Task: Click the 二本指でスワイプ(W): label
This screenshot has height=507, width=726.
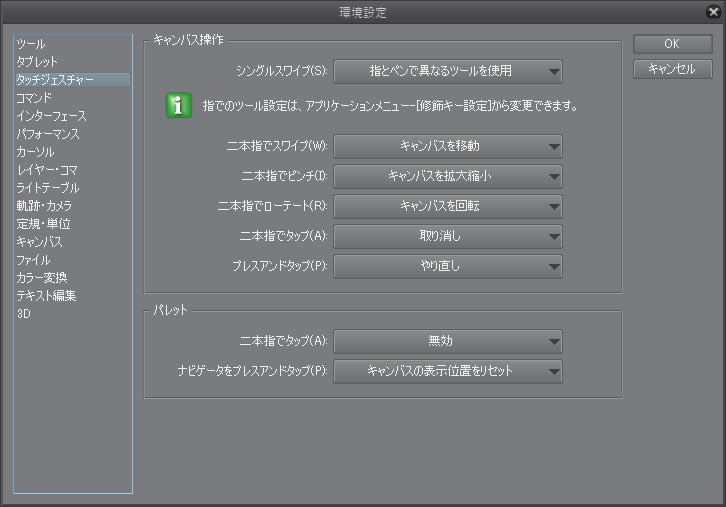Action: pyautogui.click(x=277, y=146)
